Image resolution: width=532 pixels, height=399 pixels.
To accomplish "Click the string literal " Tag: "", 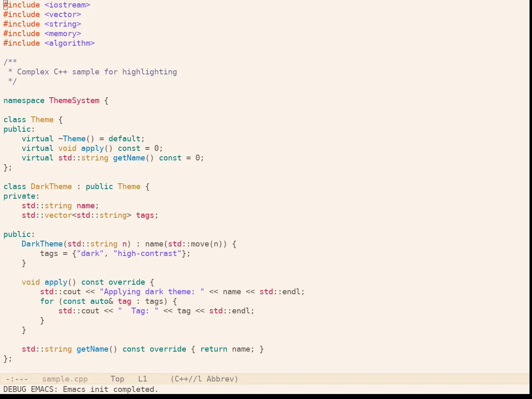I will [x=138, y=311].
